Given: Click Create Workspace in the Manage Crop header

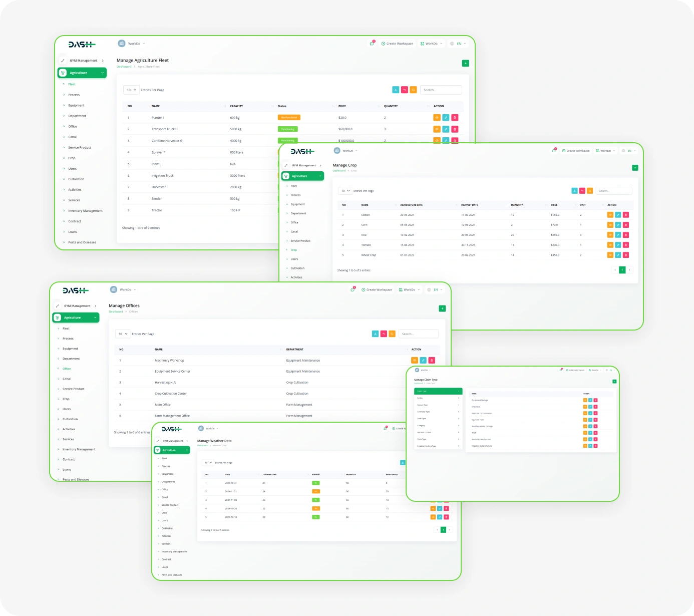Looking at the screenshot, I should click(576, 151).
